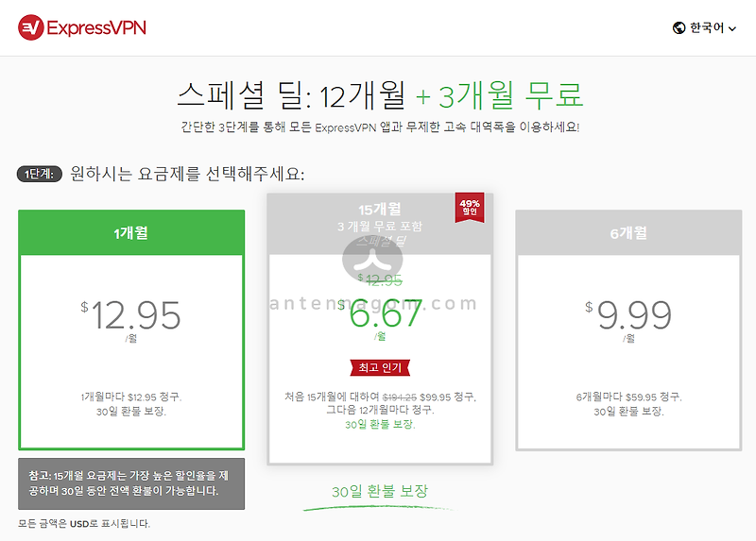Click the $9.99 monthly price
The width and height of the screenshot is (756, 541).
coord(628,315)
